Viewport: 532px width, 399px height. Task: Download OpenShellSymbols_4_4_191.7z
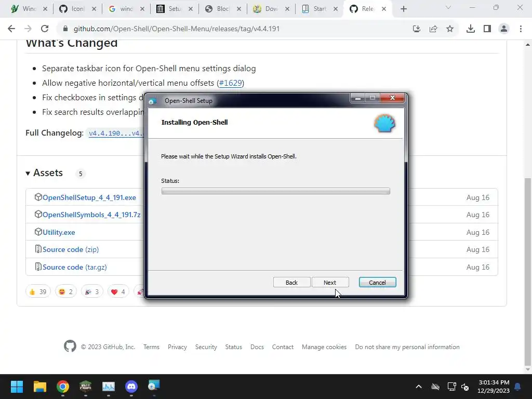[x=91, y=215]
